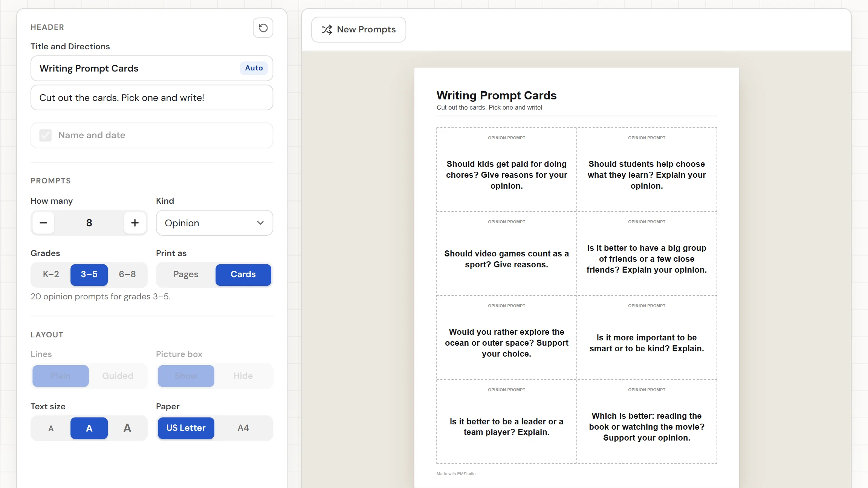Select US Letter paper
The image size is (868, 488).
click(x=186, y=428)
